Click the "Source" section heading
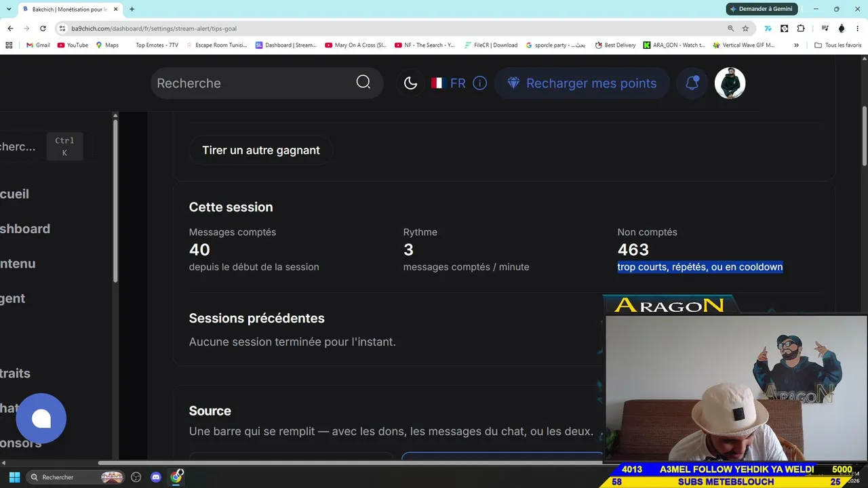Screen dimensions: 868x488 tap(210, 411)
